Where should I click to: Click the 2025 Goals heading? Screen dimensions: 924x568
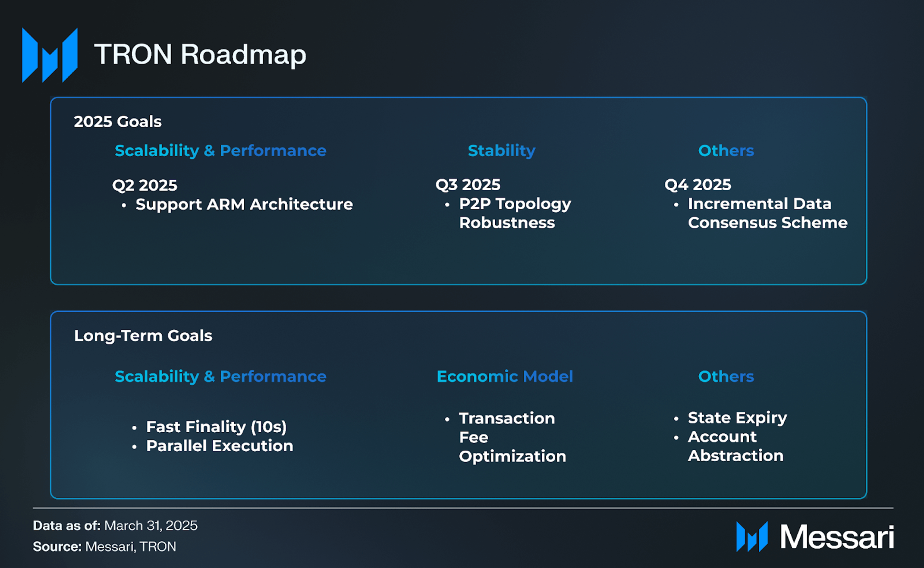click(x=118, y=122)
